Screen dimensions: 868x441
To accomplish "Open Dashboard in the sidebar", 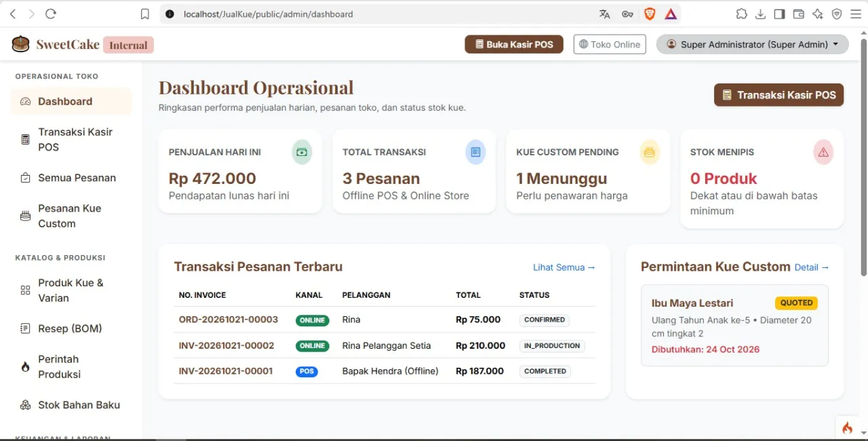I will click(x=71, y=101).
